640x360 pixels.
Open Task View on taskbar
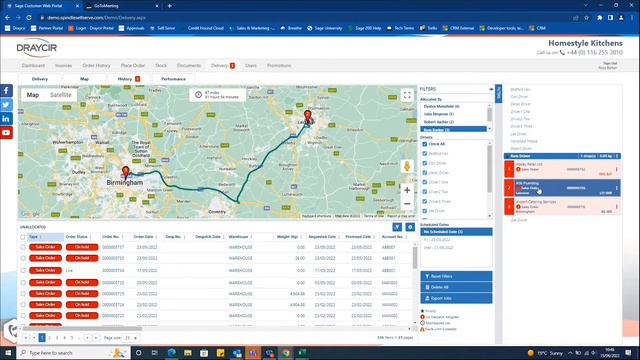point(155,353)
